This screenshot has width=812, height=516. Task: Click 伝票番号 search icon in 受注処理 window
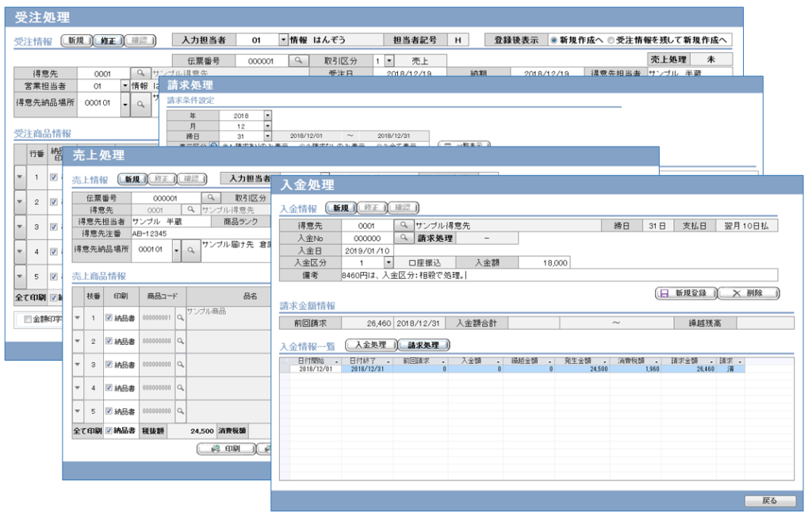tap(298, 60)
